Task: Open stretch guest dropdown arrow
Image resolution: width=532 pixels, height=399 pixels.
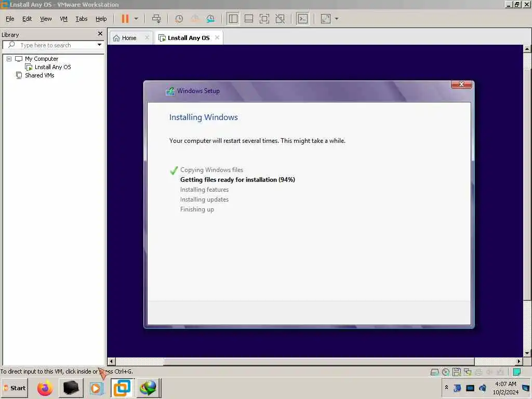Action: (x=337, y=19)
